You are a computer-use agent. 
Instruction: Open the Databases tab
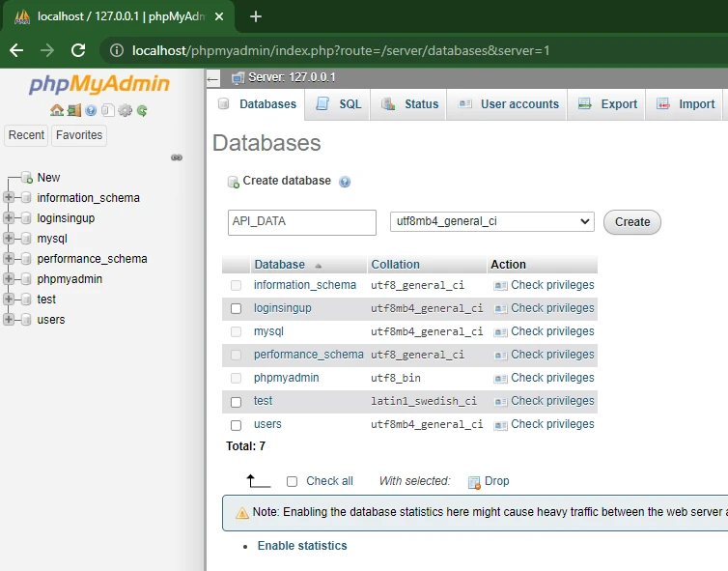(x=258, y=104)
